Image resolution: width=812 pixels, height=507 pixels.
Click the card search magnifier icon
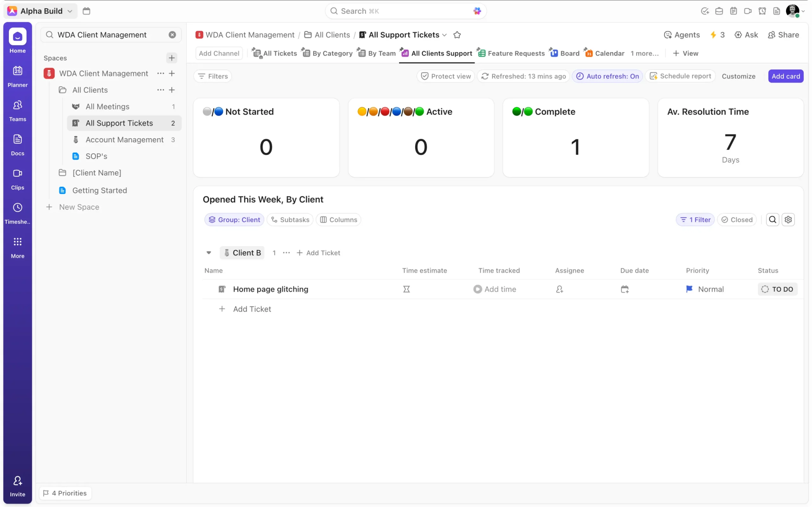click(x=772, y=220)
